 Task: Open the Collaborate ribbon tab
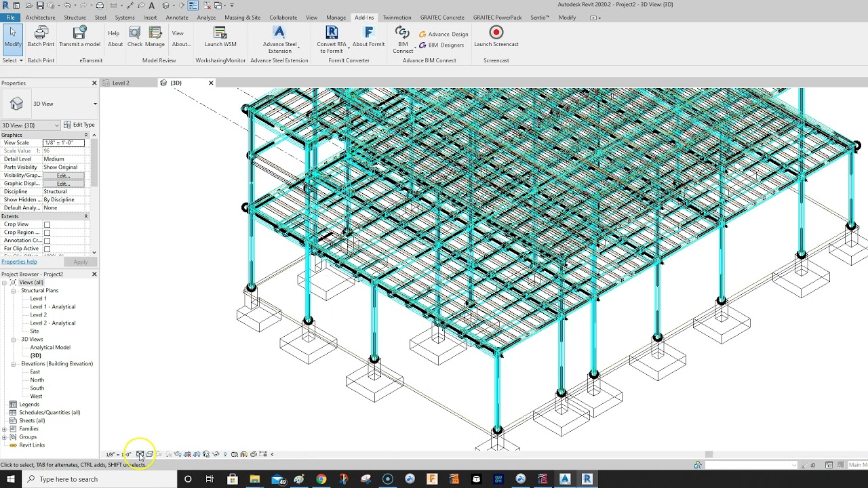(283, 18)
